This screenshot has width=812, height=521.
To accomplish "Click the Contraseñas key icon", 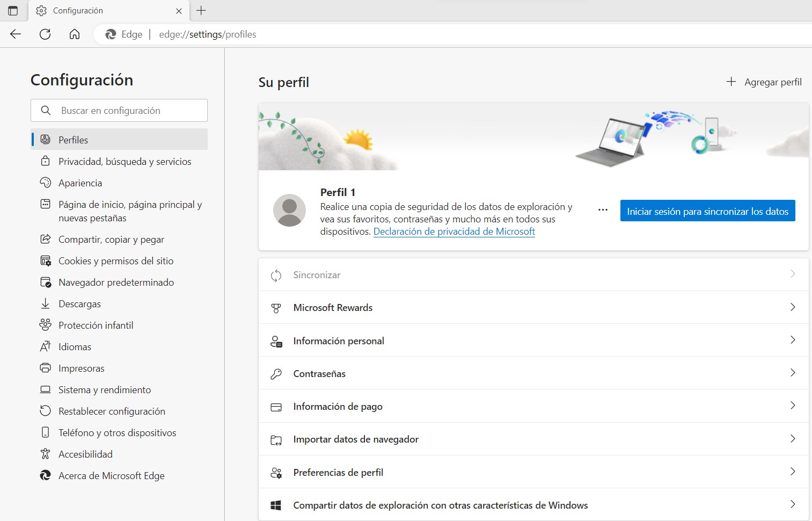I will pos(276,374).
